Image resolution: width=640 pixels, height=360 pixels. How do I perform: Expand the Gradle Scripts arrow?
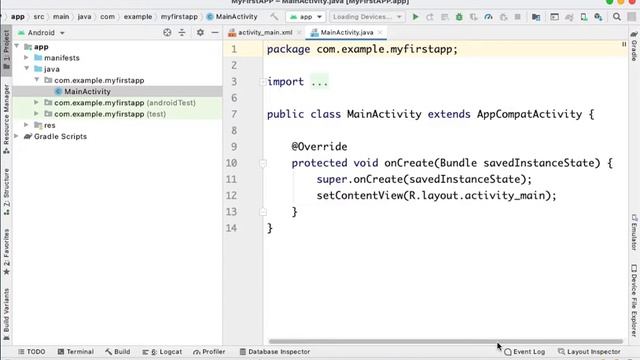[17, 136]
